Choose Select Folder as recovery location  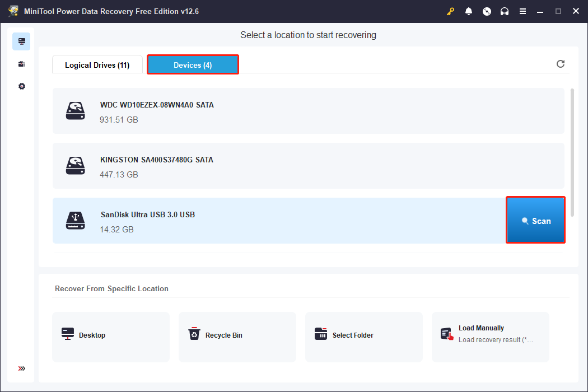tap(364, 335)
